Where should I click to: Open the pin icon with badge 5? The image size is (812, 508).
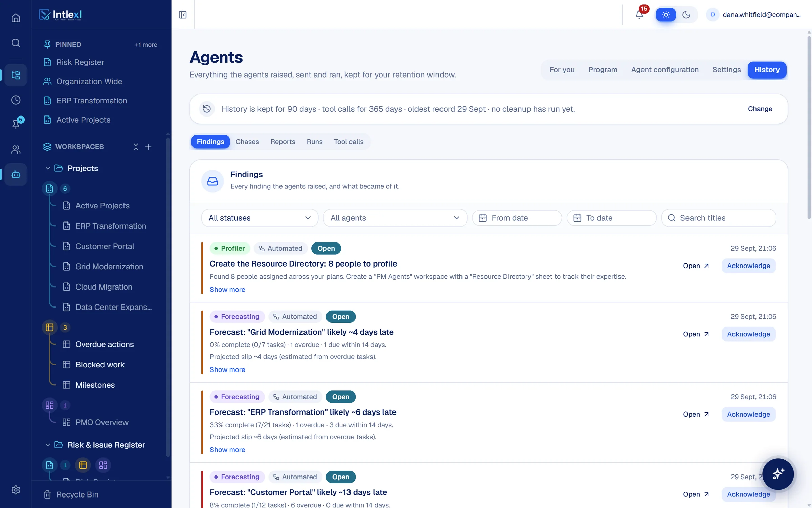click(16, 124)
